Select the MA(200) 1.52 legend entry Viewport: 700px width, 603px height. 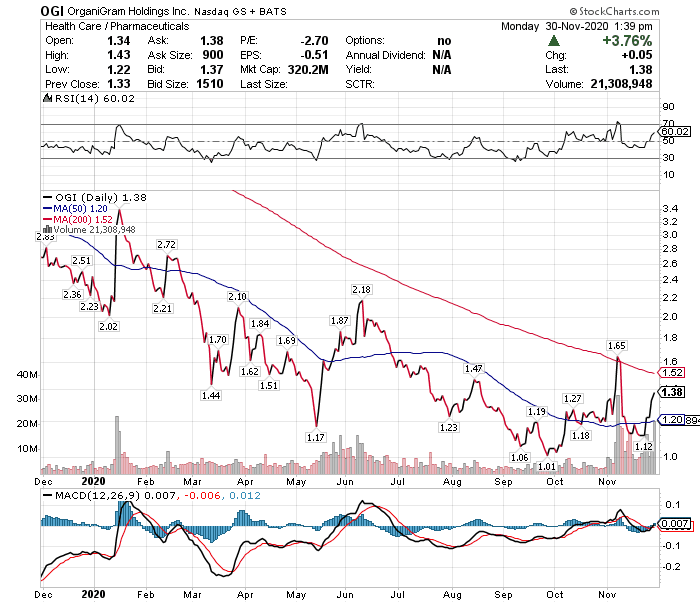78,219
